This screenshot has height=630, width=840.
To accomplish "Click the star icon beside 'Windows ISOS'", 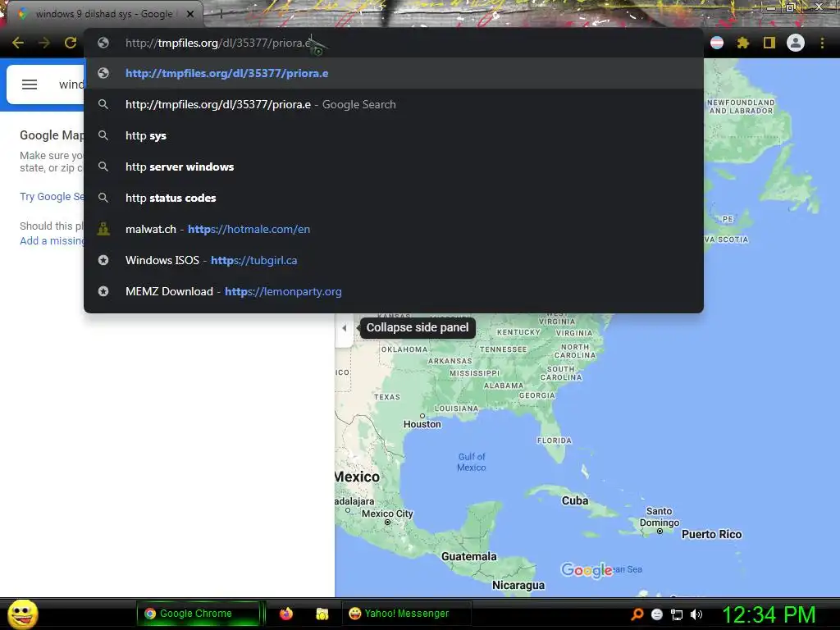I will (x=103, y=260).
